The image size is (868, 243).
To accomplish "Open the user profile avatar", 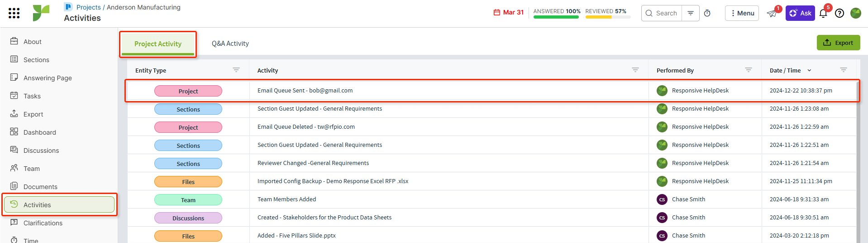I will coord(856,13).
